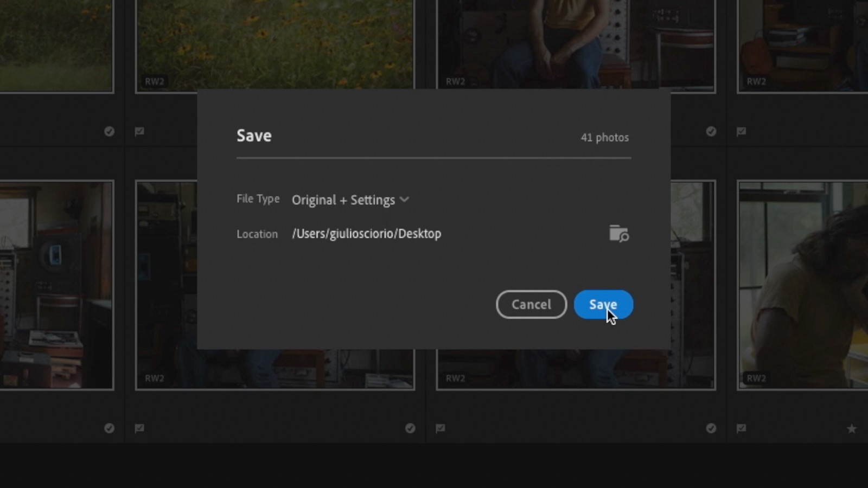Click the checkmark under the third bottom-row photo
868x488 pixels.
pyautogui.click(x=711, y=428)
